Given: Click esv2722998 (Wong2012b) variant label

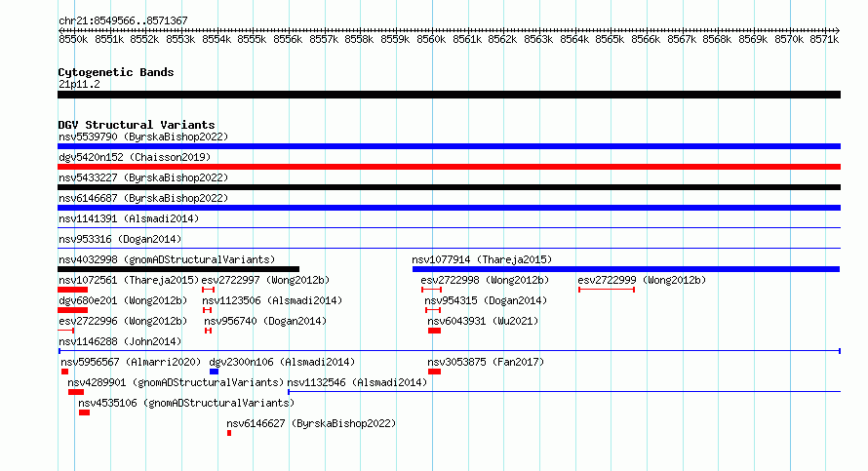Looking at the screenshot, I should click(x=485, y=280).
